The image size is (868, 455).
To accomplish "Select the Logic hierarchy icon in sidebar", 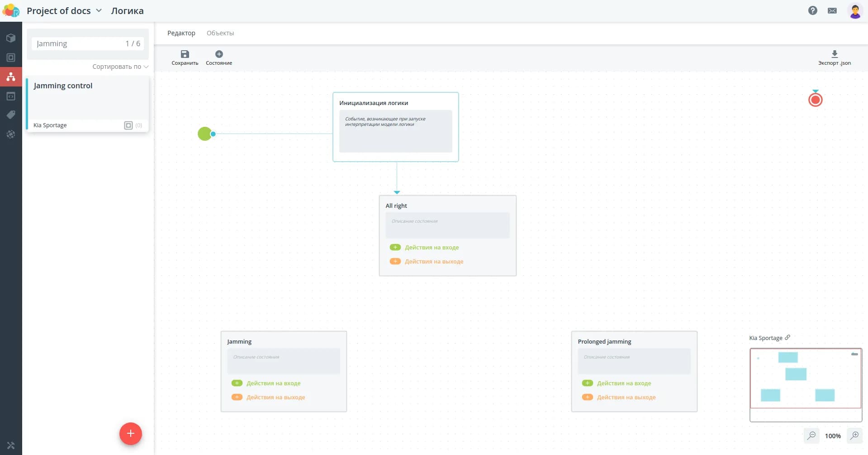I will (x=11, y=77).
